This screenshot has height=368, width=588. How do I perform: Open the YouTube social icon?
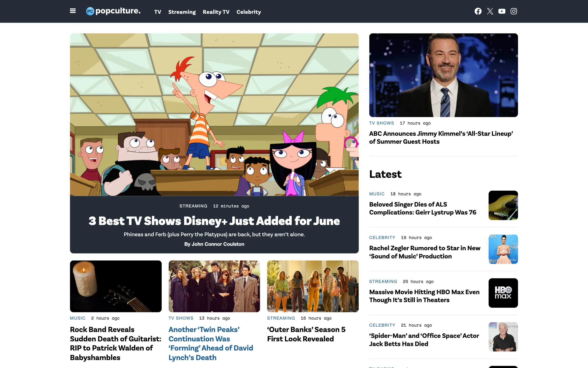(502, 11)
